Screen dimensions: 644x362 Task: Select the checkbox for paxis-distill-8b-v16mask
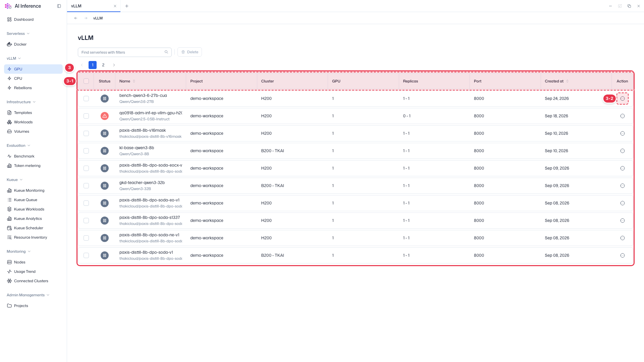click(86, 133)
